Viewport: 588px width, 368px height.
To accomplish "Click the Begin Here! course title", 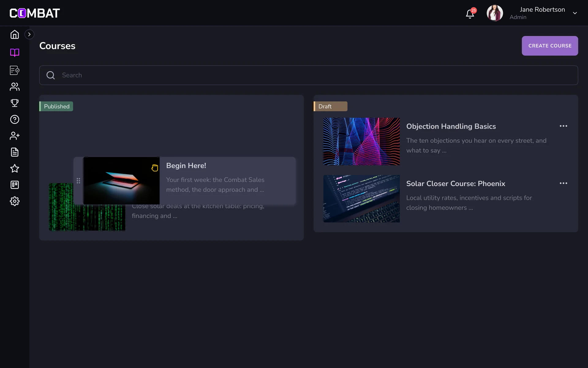I will (x=186, y=166).
